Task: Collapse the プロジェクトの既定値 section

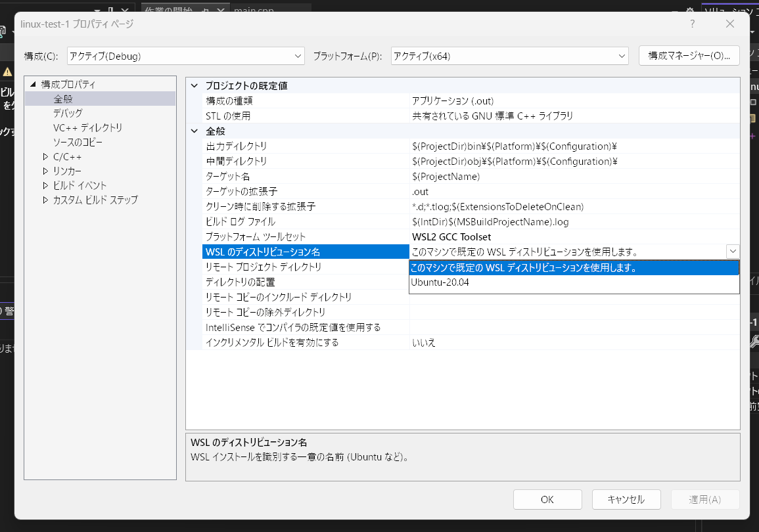Action: [194, 85]
